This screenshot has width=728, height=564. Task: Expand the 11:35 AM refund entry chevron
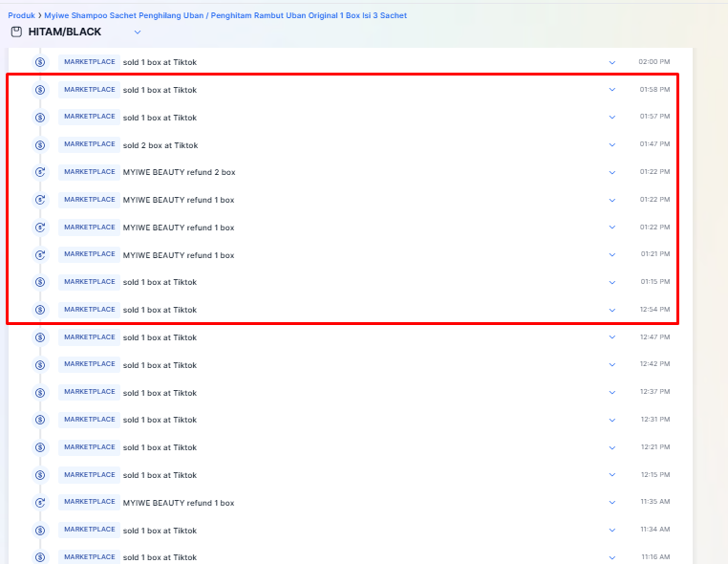tap(612, 502)
